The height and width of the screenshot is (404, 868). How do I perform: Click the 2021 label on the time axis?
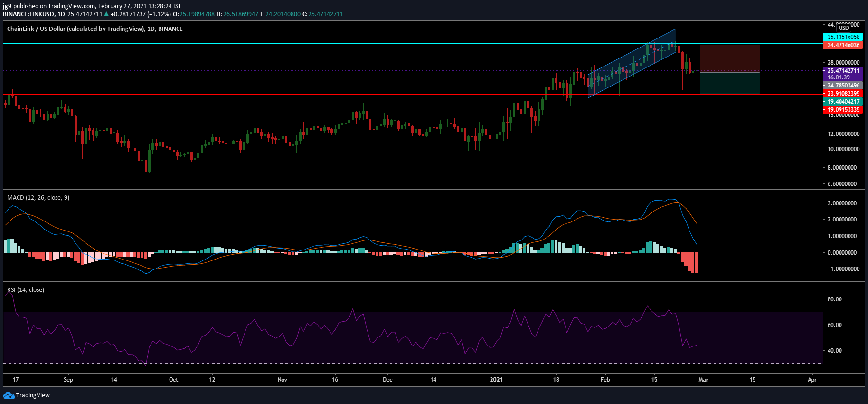pyautogui.click(x=496, y=380)
